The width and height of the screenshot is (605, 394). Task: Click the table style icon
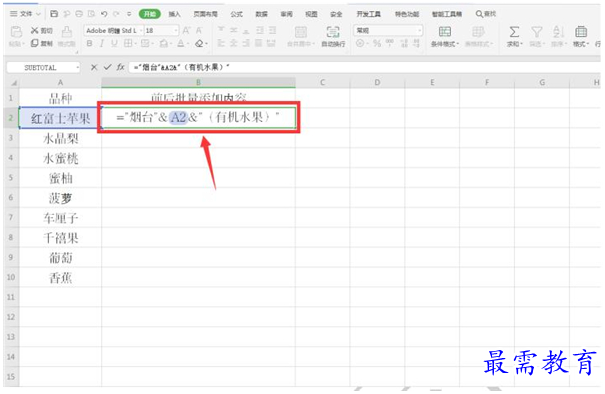(478, 32)
